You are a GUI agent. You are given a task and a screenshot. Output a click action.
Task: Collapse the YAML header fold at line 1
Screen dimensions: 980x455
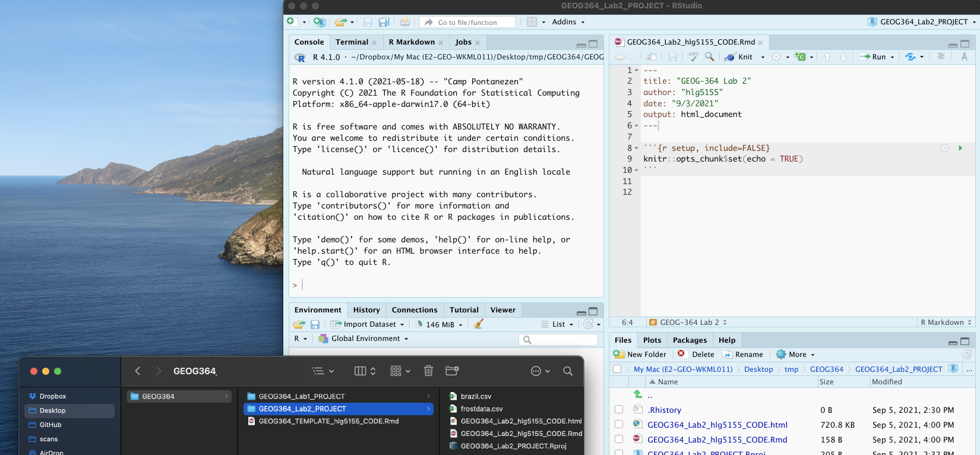click(637, 70)
